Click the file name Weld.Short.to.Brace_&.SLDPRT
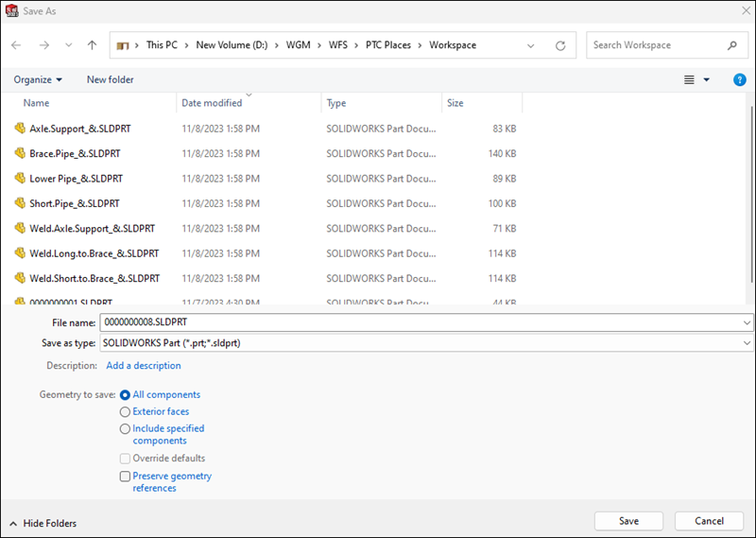 94,279
